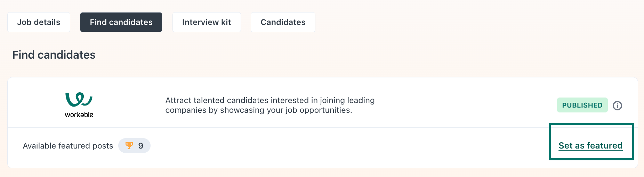Click the info icon beside PUBLISHED badge

pos(617,106)
